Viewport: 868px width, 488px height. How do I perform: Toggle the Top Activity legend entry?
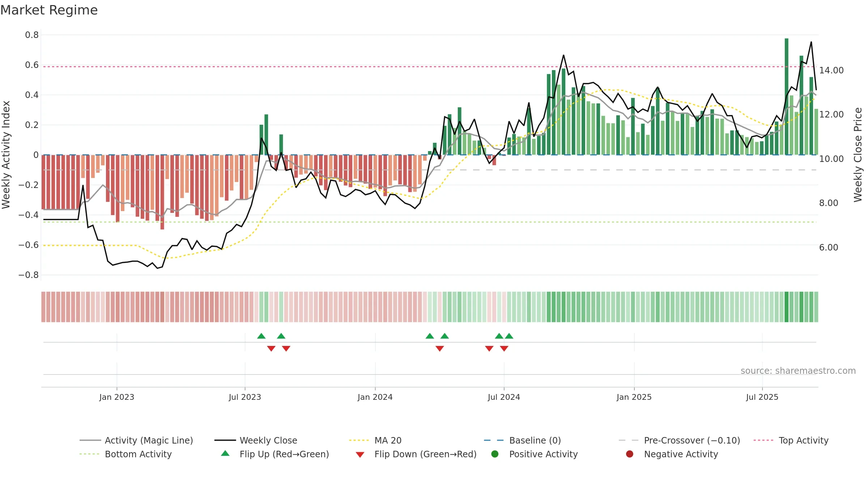click(x=791, y=440)
